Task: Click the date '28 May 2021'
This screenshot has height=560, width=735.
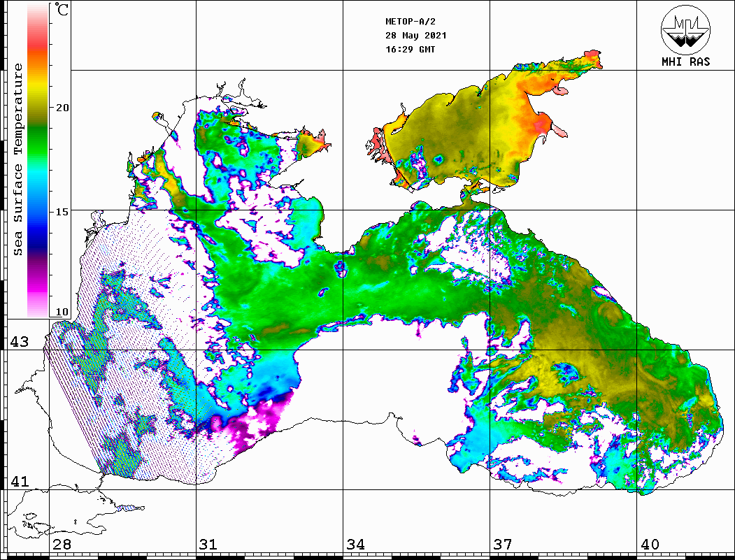Action: [416, 36]
